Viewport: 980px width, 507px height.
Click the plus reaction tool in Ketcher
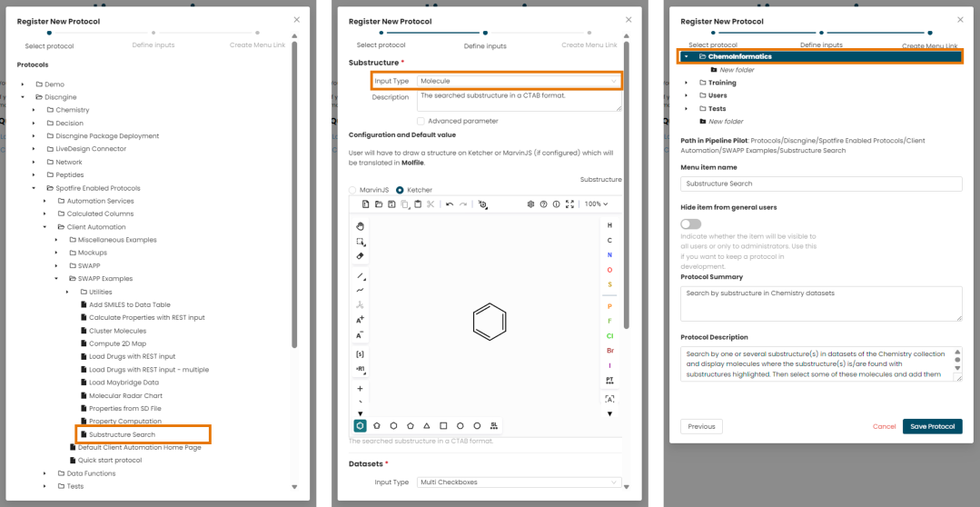pyautogui.click(x=360, y=388)
